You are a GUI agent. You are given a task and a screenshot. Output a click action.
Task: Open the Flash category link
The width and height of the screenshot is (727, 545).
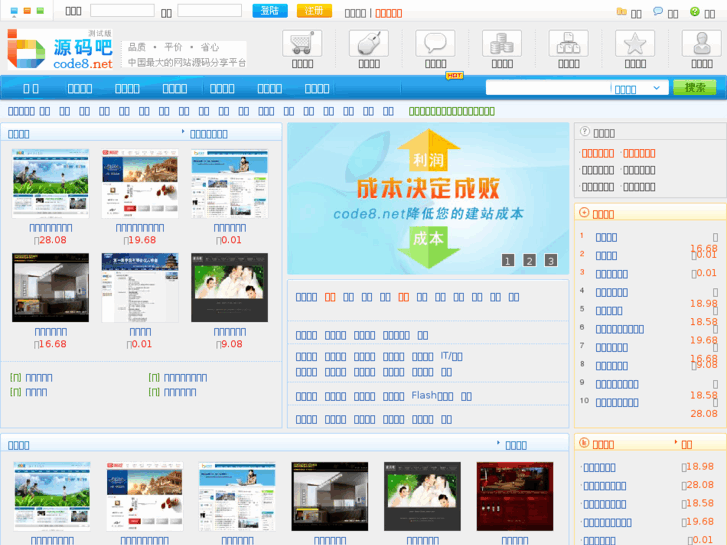[432, 396]
